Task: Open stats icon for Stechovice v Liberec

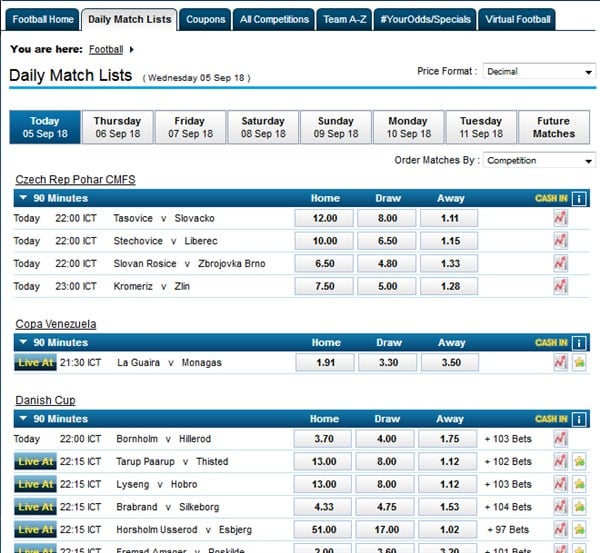Action: pos(561,241)
